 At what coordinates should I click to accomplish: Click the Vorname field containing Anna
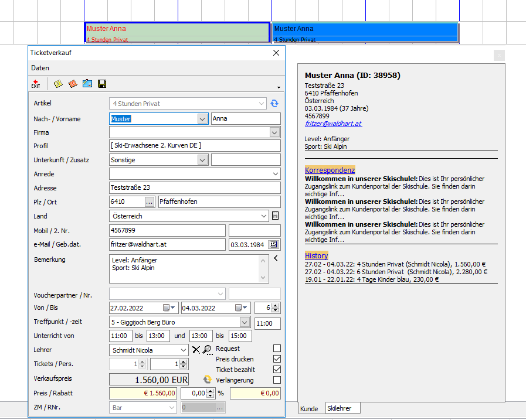tap(246, 119)
